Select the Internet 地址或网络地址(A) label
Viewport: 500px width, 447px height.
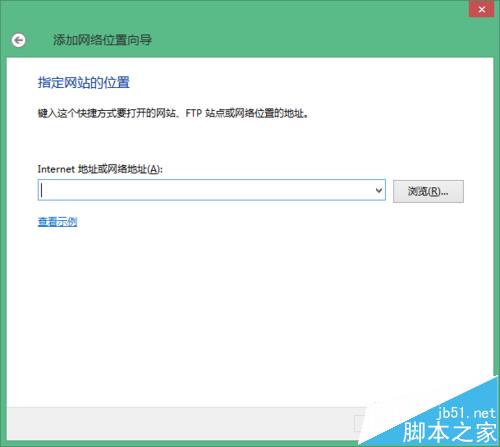click(100, 169)
